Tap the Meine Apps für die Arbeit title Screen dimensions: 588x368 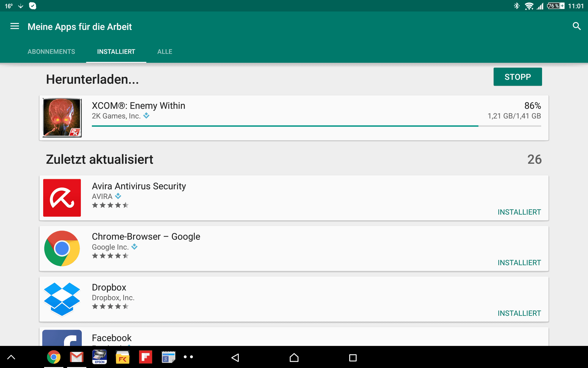tap(80, 27)
